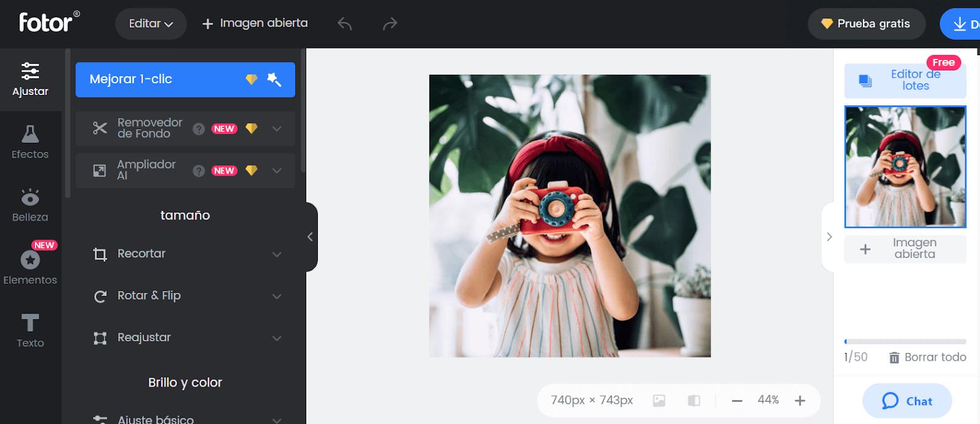Open the Editor de lotes batch editor
Screen dimensions: 980x424
pyautogui.click(x=905, y=80)
